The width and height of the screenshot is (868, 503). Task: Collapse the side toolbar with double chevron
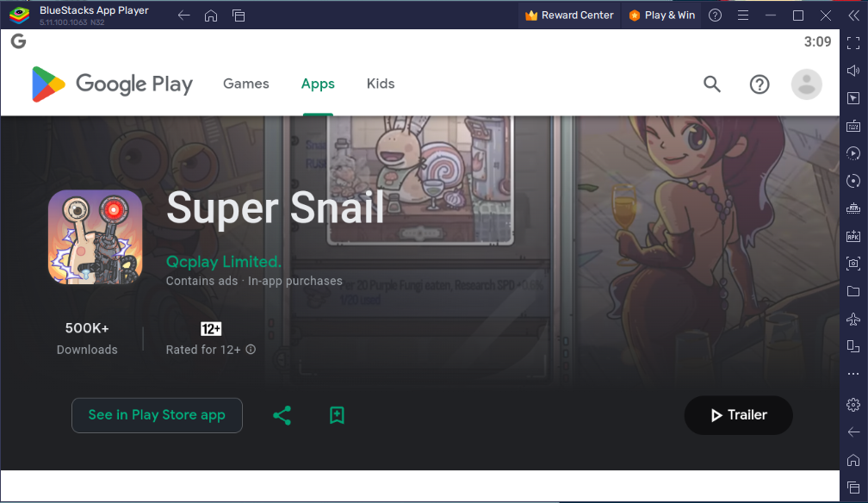coord(853,16)
